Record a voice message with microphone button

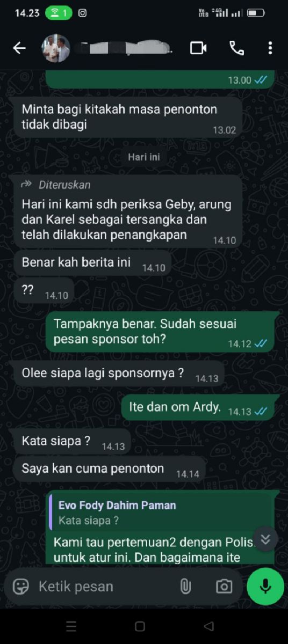click(x=265, y=587)
